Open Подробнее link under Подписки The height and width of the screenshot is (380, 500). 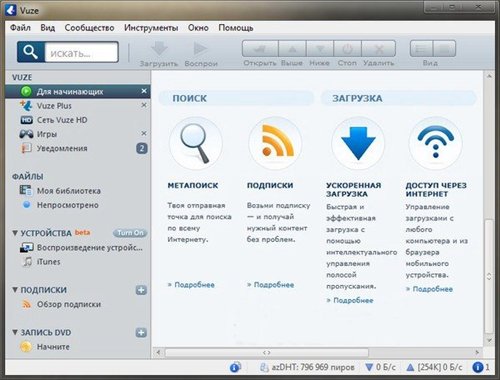coord(274,285)
